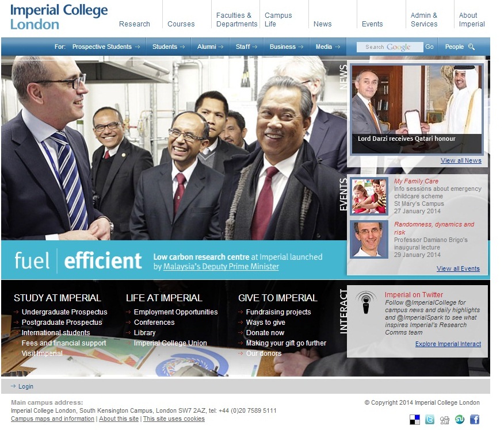
Task: Open the Lord Darzi Qatari honour thumbnail
Action: (417, 109)
